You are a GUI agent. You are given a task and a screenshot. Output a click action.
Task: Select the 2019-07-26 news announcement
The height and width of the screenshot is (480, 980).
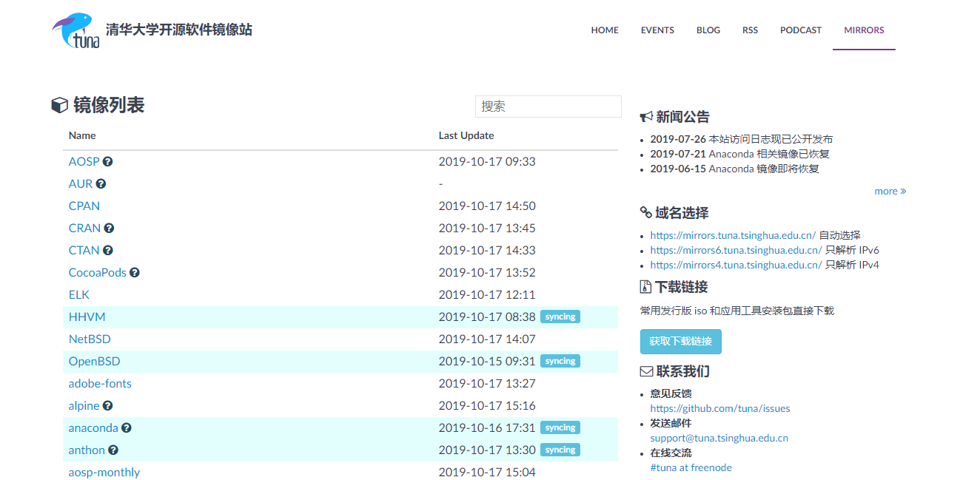[x=742, y=139]
